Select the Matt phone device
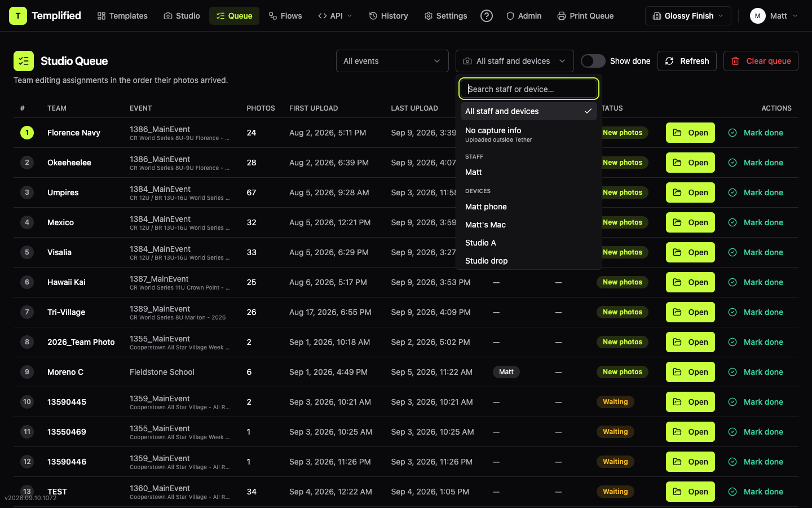The height and width of the screenshot is (508, 812). (529, 207)
